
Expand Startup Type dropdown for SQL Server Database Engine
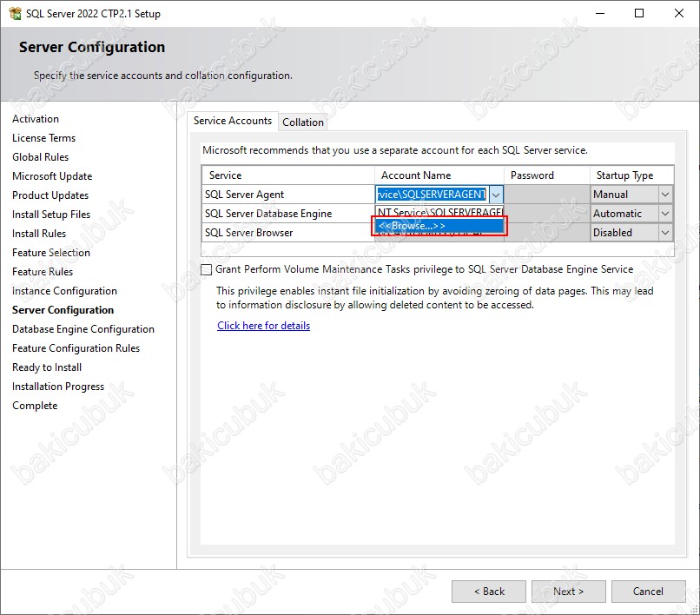(664, 214)
